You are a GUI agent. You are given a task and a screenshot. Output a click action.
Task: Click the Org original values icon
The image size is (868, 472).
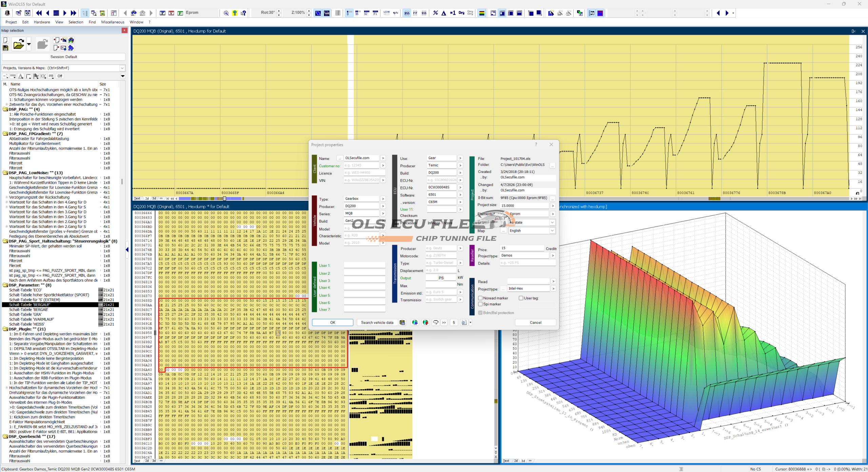(461, 13)
